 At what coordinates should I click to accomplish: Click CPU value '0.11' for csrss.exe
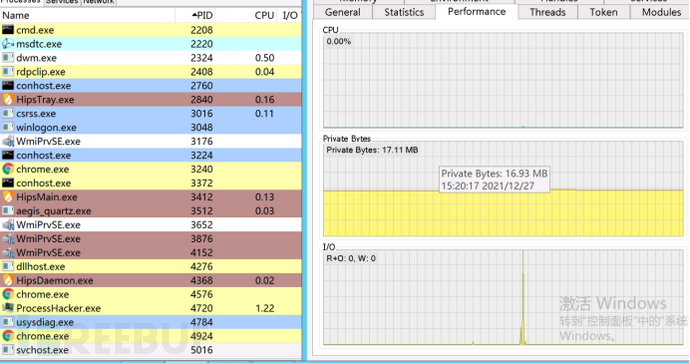(x=265, y=114)
